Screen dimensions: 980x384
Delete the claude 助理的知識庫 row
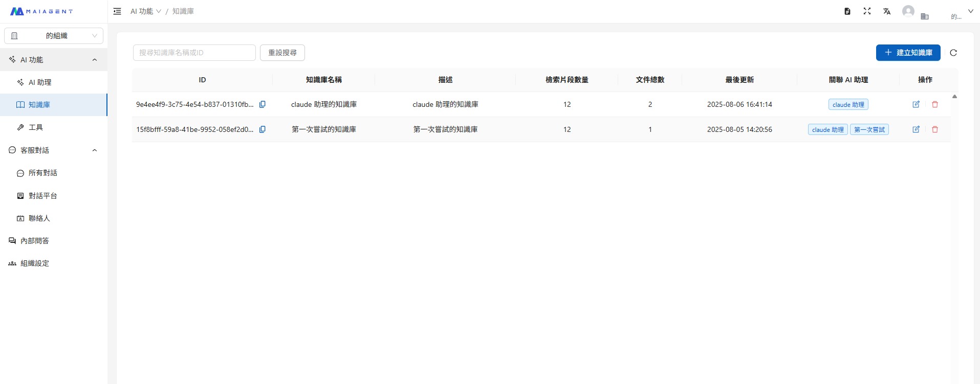point(935,104)
